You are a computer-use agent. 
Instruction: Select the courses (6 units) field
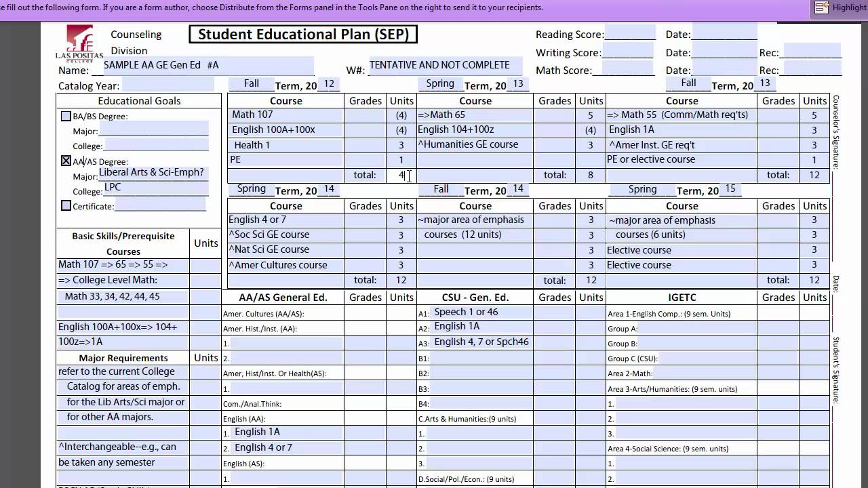point(682,235)
